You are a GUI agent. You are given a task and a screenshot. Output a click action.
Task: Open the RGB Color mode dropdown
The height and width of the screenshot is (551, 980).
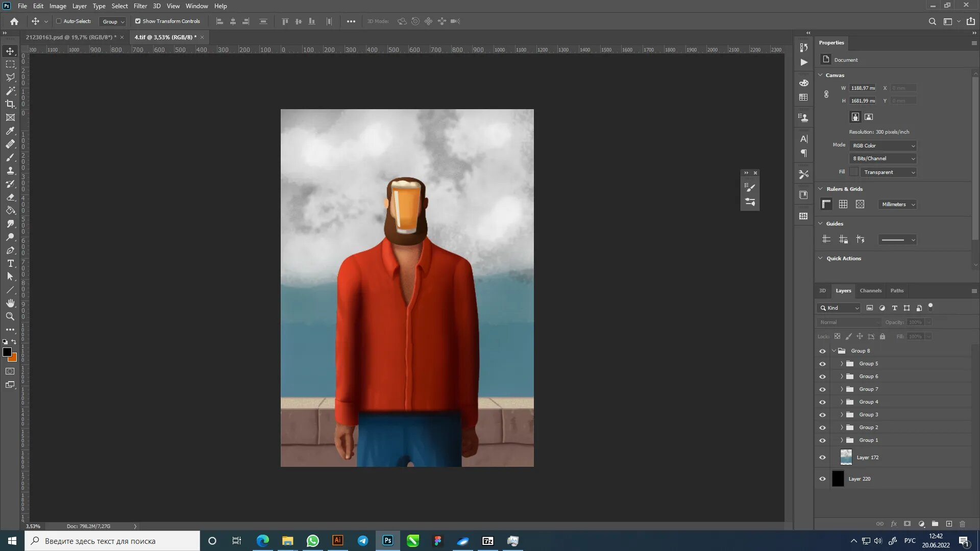[x=883, y=146]
